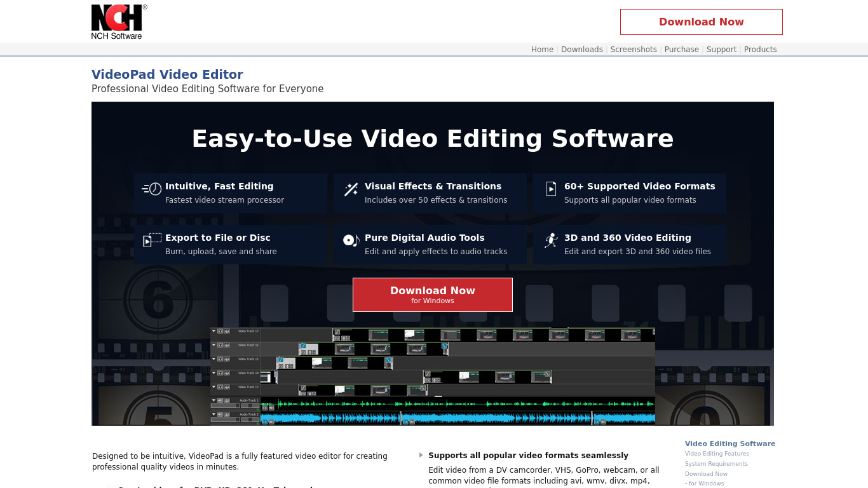
Task: Click the fade-in transition icon on Video Track 16 clip
Action: [303, 346]
